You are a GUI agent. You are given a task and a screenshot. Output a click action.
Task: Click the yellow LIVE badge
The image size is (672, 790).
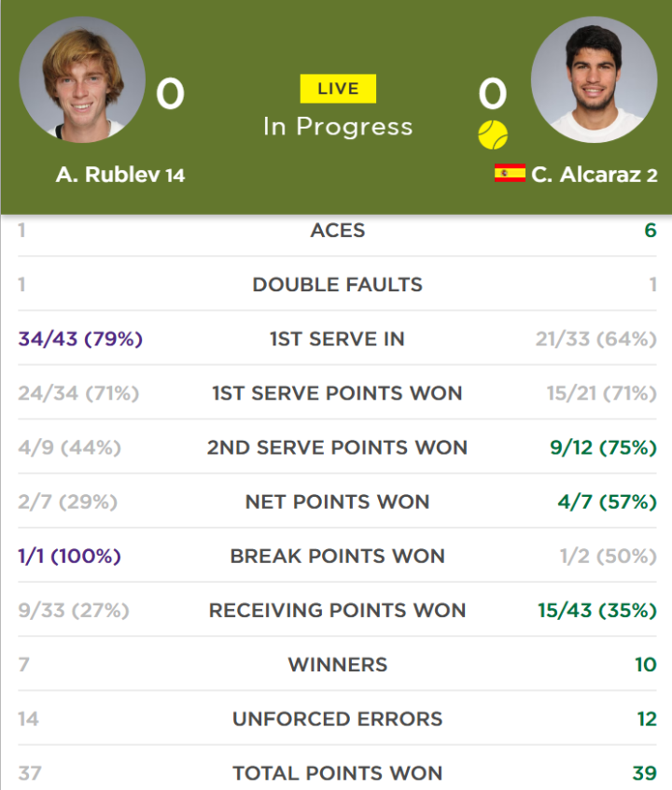338,89
